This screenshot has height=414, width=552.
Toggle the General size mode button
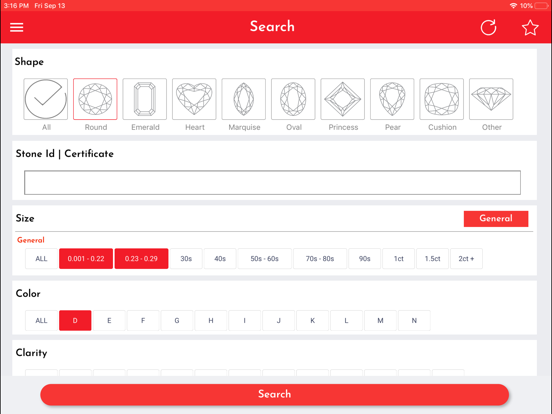tap(496, 219)
